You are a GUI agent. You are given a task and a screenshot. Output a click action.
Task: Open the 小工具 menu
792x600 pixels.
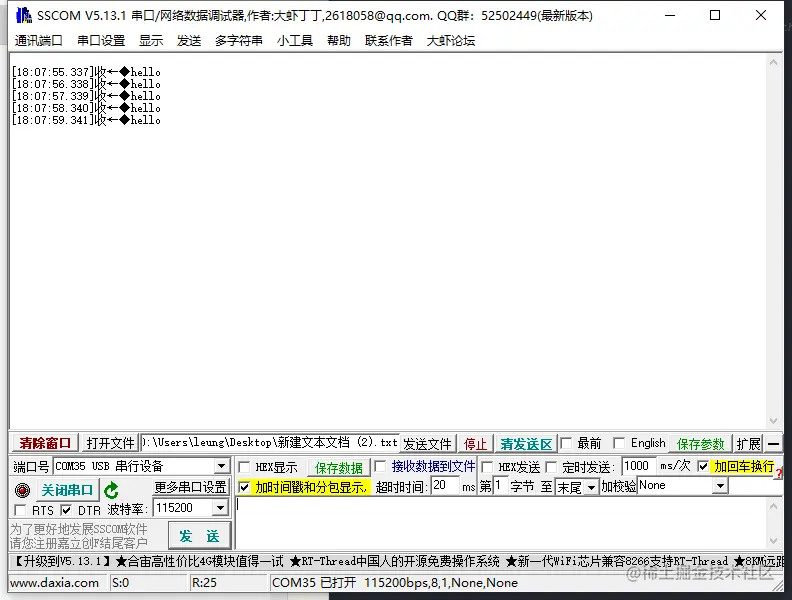pyautogui.click(x=294, y=40)
